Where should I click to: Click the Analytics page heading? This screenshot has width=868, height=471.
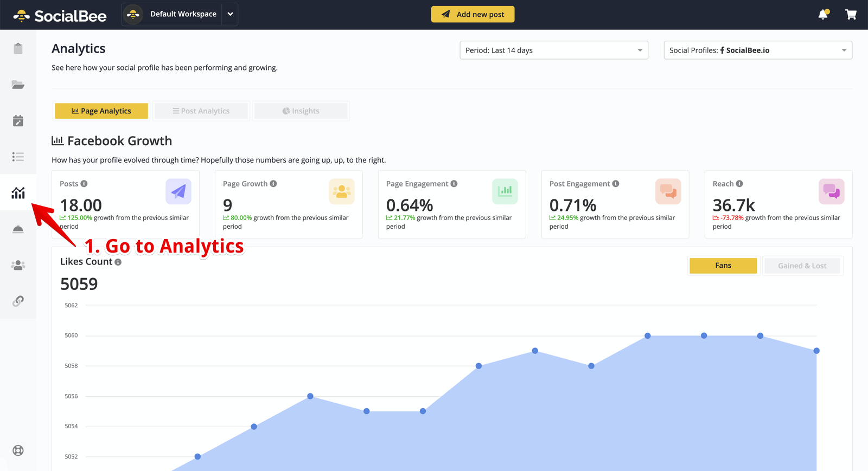point(79,49)
